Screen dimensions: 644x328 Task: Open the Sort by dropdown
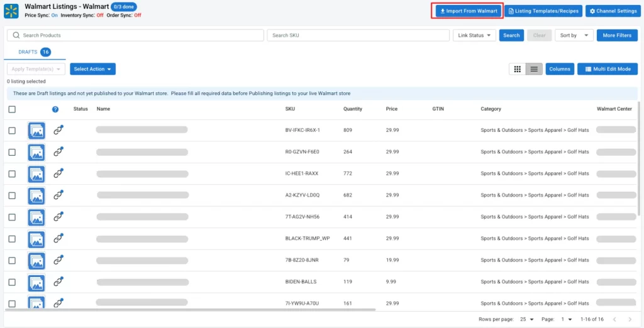574,35
